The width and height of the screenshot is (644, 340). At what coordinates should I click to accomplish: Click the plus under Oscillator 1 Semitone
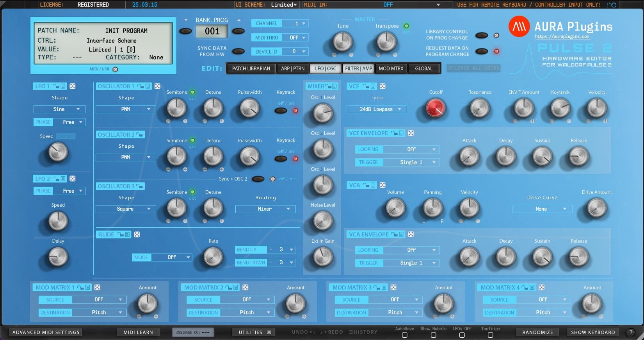(185, 121)
